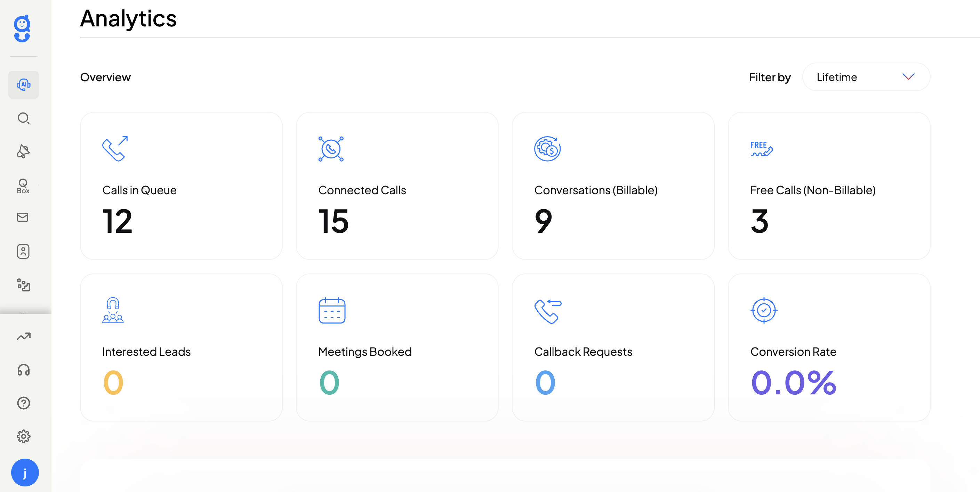Screen dimensions: 980x492
Task: Open the mail envelope sidebar icon
Action: pos(23,218)
